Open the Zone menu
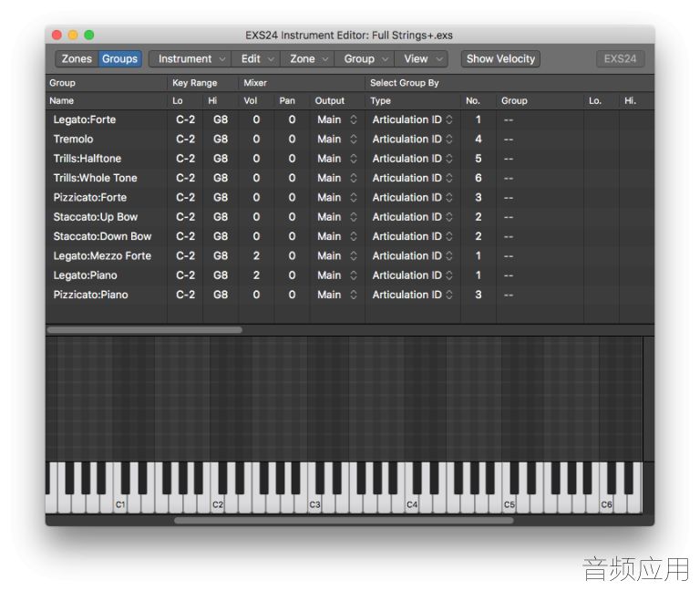The image size is (700, 591). point(307,59)
